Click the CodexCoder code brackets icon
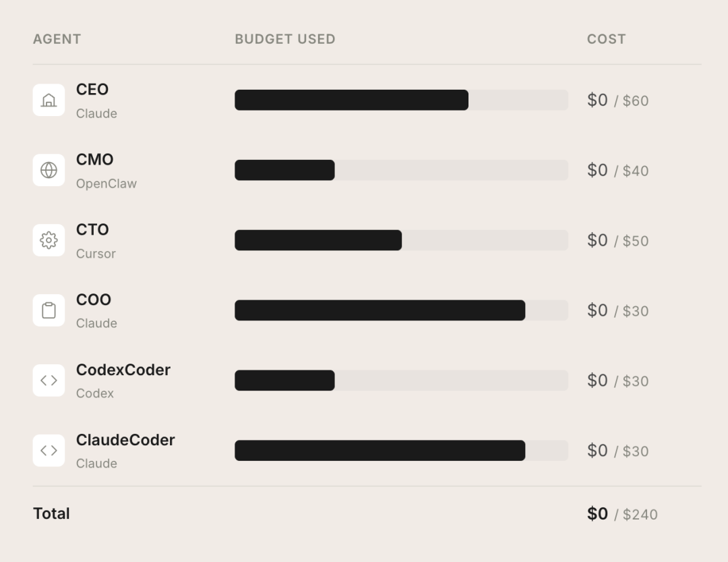The width and height of the screenshot is (728, 562). click(x=49, y=381)
